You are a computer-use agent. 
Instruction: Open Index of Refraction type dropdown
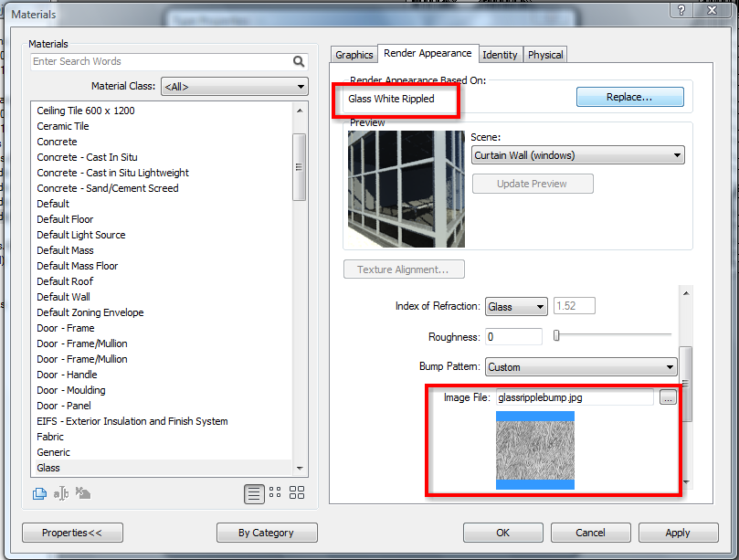tap(516, 307)
